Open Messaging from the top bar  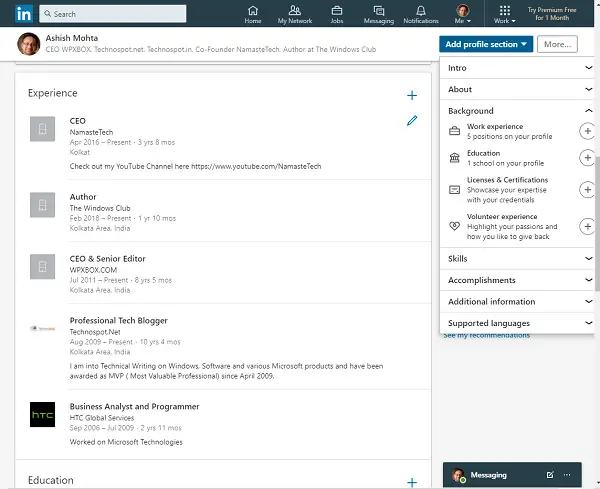coord(379,15)
